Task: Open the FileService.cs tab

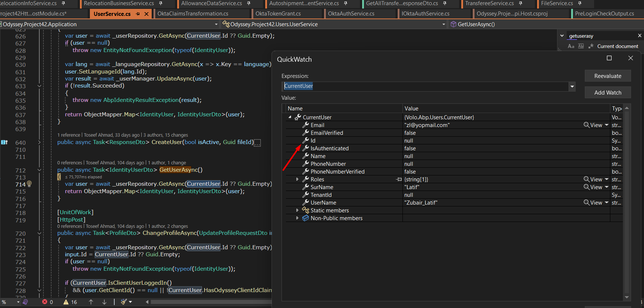Action: [557, 3]
